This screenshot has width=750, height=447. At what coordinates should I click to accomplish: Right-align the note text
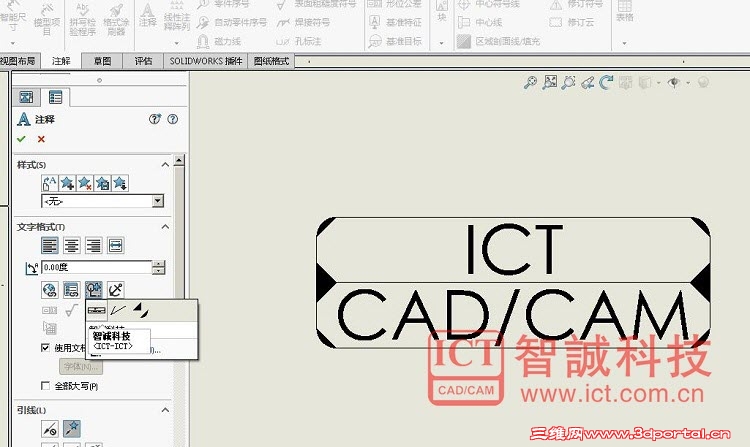94,246
